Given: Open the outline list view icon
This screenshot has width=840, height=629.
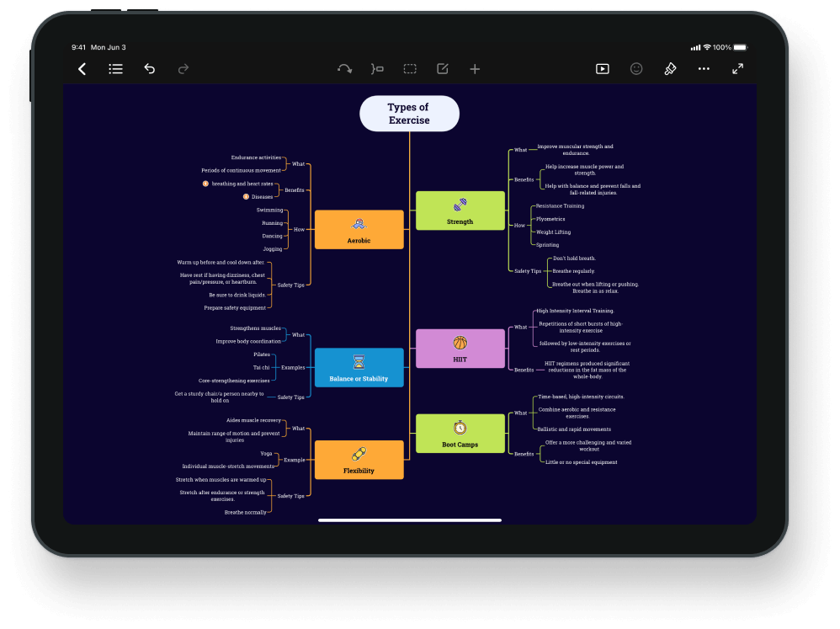Looking at the screenshot, I should [116, 69].
